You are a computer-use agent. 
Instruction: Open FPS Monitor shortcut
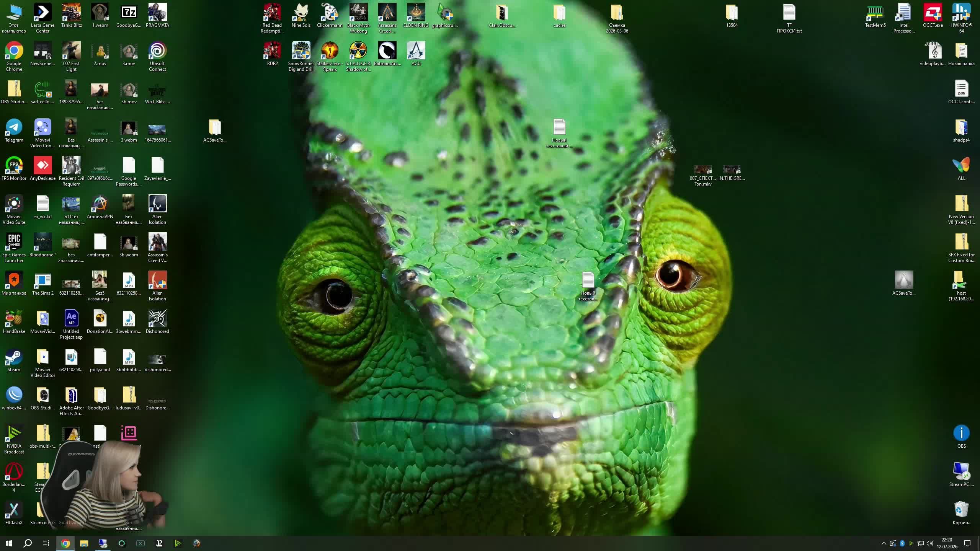pyautogui.click(x=14, y=168)
